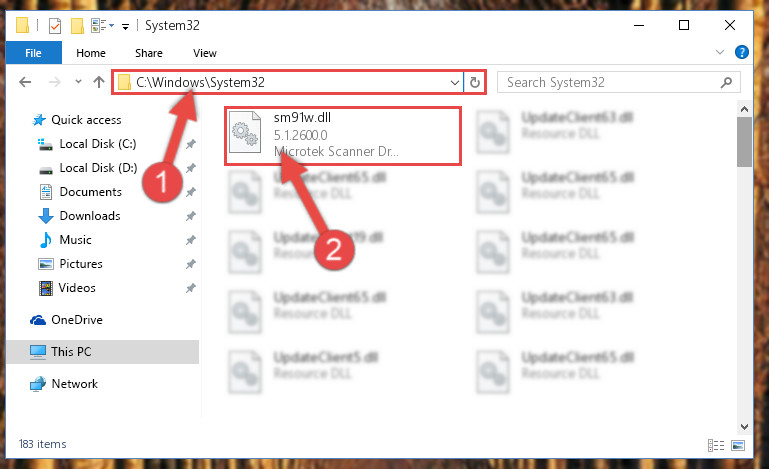Toggle pin beside Downloads

point(190,216)
